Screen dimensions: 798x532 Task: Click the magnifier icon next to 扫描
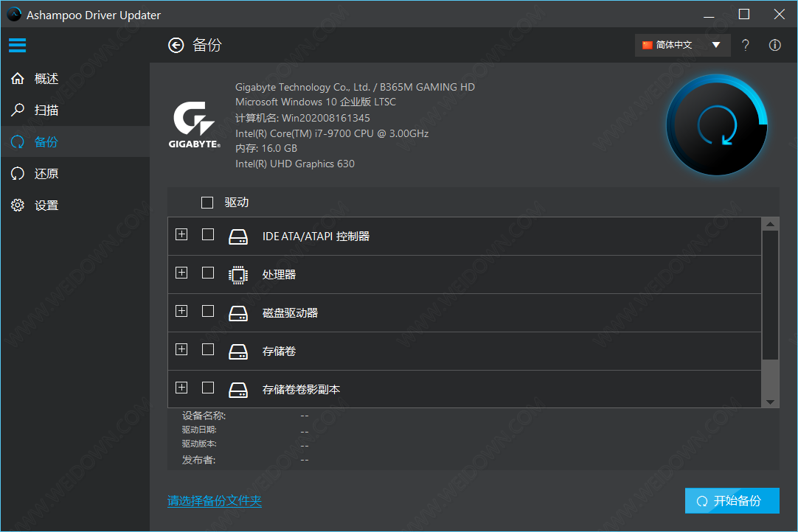pyautogui.click(x=18, y=110)
